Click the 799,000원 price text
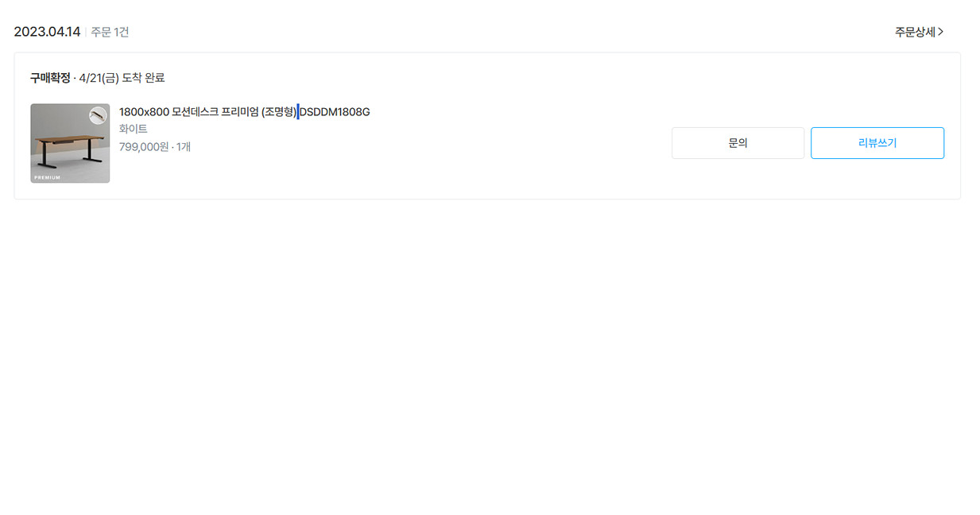The width and height of the screenshot is (980, 515). click(x=144, y=147)
